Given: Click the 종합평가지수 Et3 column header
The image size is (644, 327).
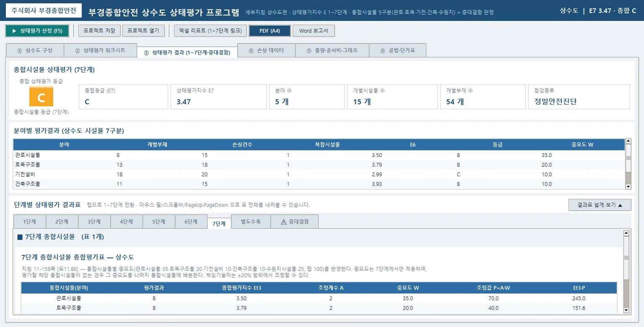Looking at the screenshot, I should pos(241,288).
